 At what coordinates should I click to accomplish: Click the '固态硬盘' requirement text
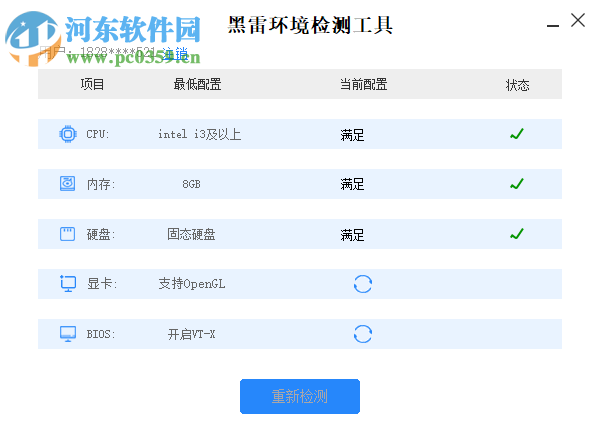coord(191,234)
